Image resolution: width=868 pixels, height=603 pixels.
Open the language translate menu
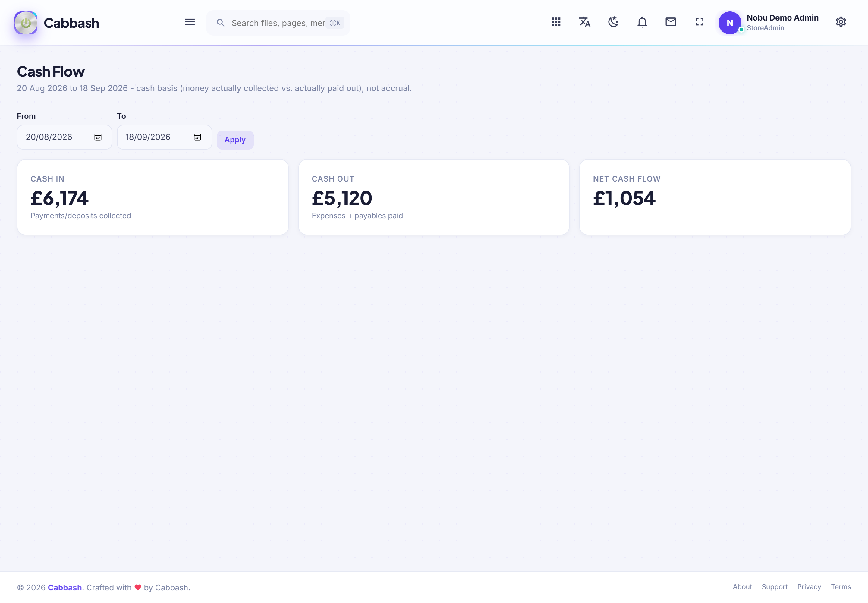point(584,22)
